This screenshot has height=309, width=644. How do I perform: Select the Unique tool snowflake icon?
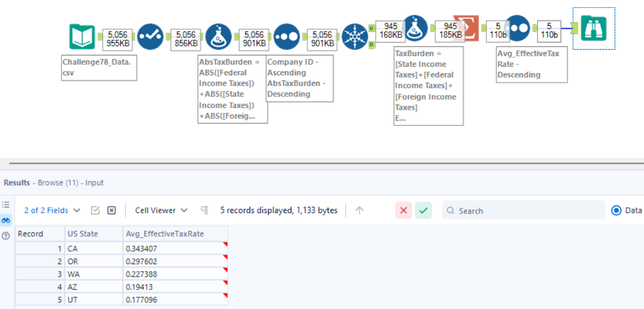click(355, 37)
